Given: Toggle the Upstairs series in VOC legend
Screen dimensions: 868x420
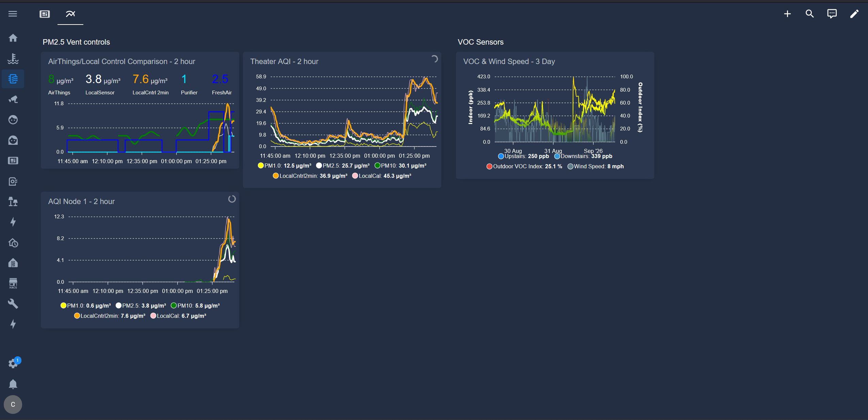Looking at the screenshot, I should point(523,156).
